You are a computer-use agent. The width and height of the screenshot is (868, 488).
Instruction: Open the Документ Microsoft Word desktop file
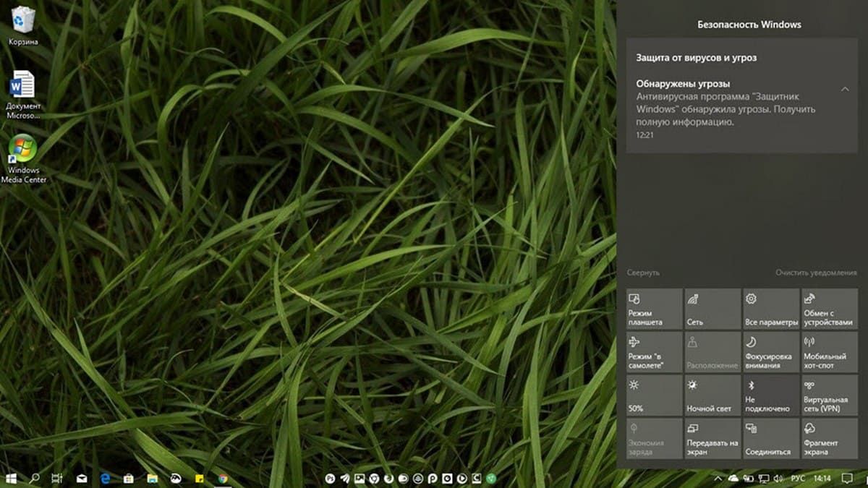23,95
